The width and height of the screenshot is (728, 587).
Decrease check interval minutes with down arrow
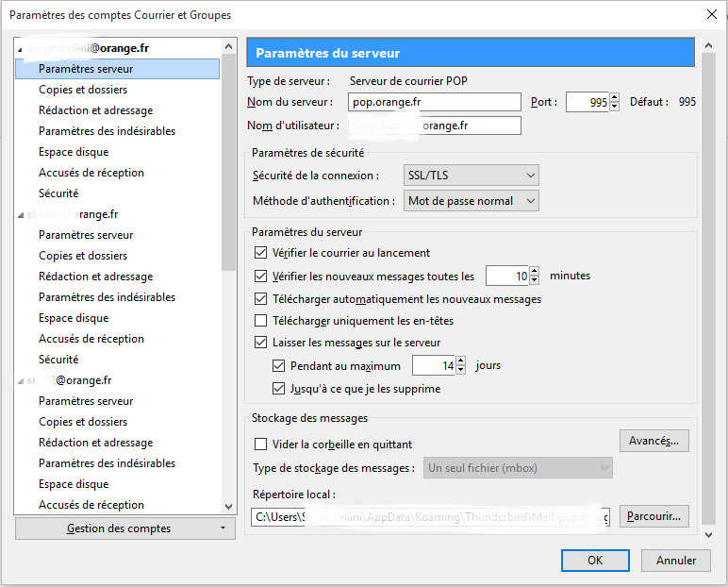[x=534, y=281]
